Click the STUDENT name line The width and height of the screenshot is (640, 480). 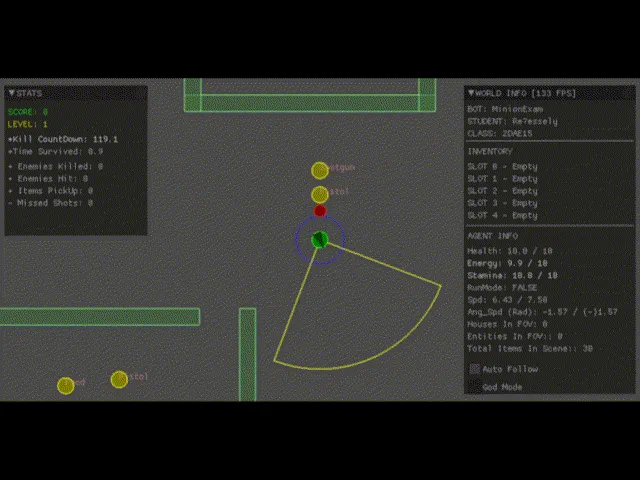coord(512,121)
